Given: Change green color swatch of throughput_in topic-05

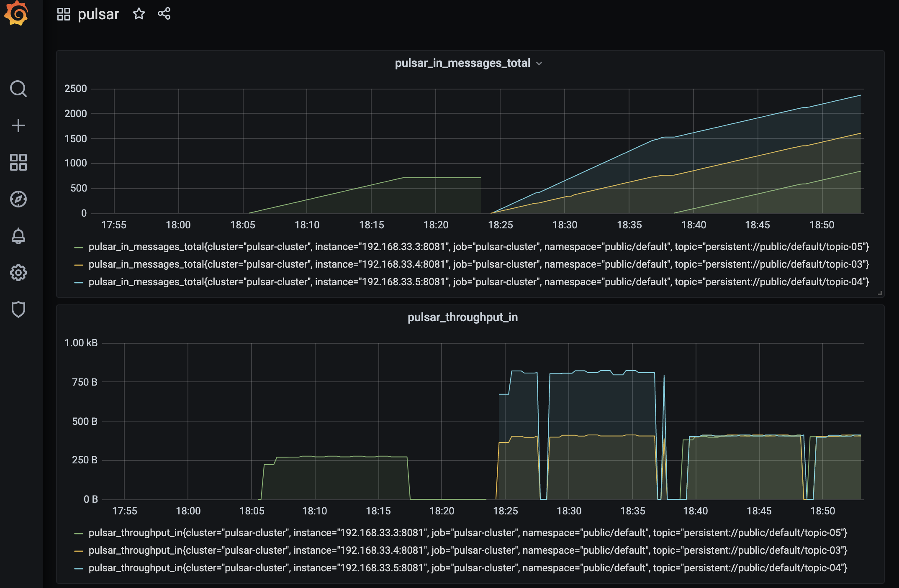Looking at the screenshot, I should (x=79, y=534).
